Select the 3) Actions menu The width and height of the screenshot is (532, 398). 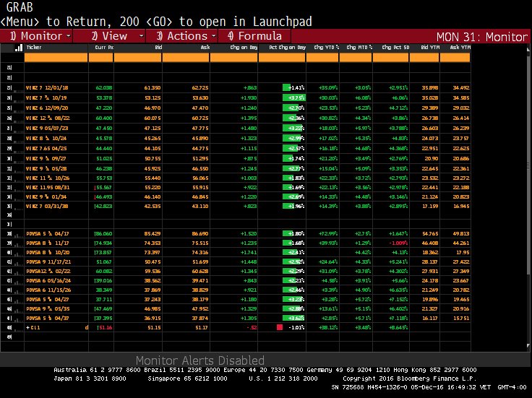coord(182,36)
